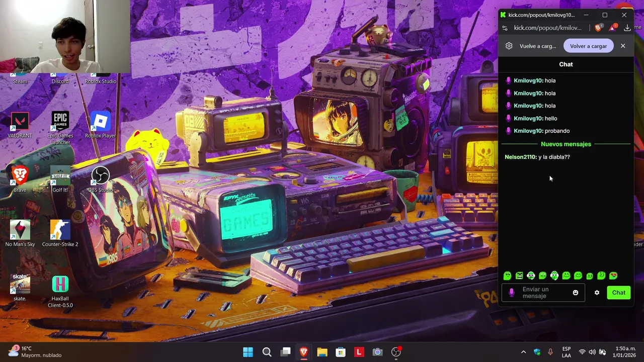This screenshot has height=362, width=644.
Task: Dismiss the reload infobar with X
Action: click(x=623, y=46)
